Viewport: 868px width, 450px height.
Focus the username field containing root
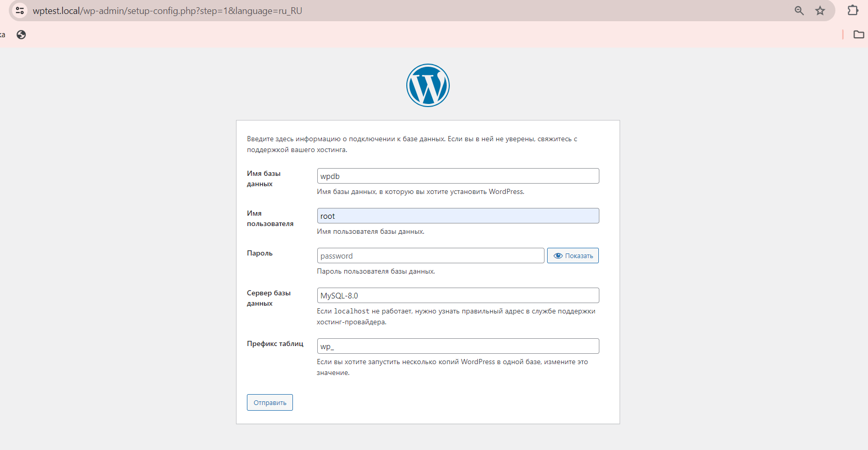458,216
